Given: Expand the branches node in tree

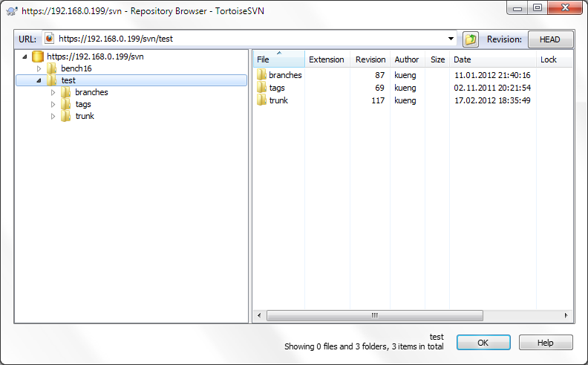Looking at the screenshot, I should click(53, 92).
